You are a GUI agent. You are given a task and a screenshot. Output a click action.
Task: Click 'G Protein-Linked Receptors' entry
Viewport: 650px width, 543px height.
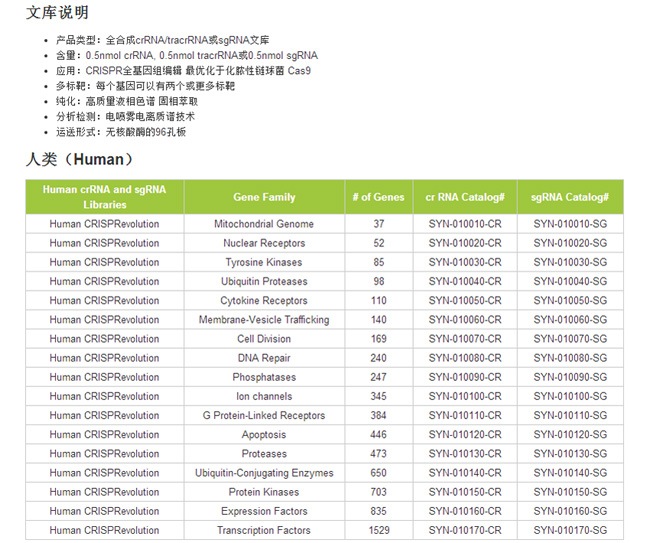pyautogui.click(x=264, y=416)
